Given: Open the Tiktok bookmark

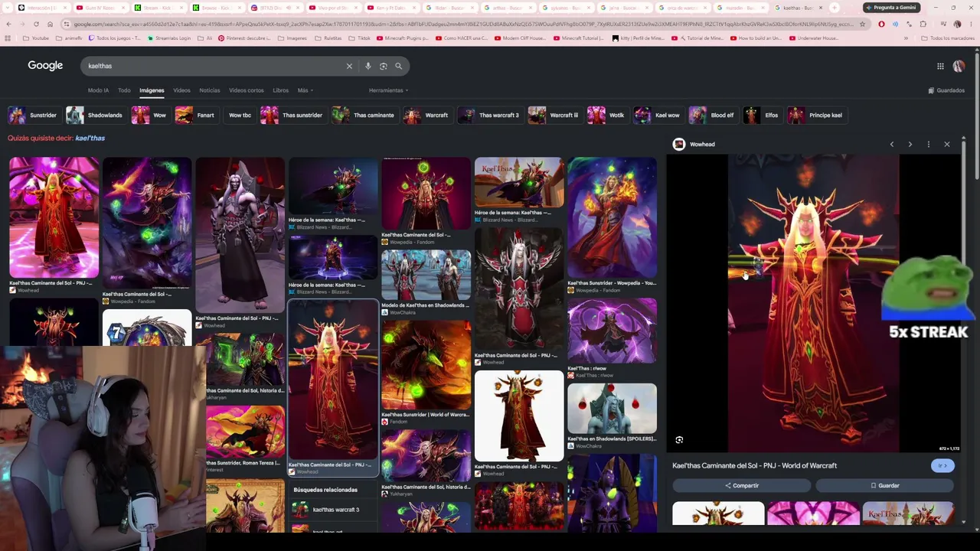Looking at the screenshot, I should (359, 38).
